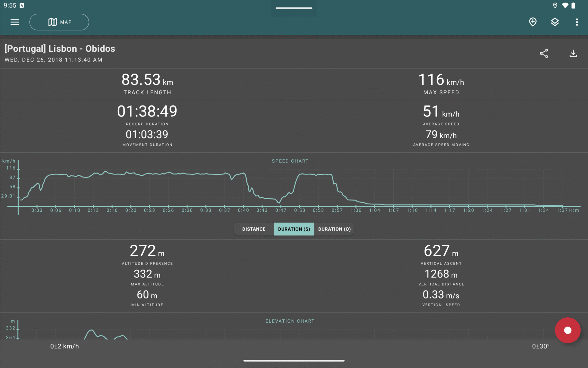Open track title [Portugal] Lisbon - Obidos
Screen dimensions: 588x368
tap(59, 48)
